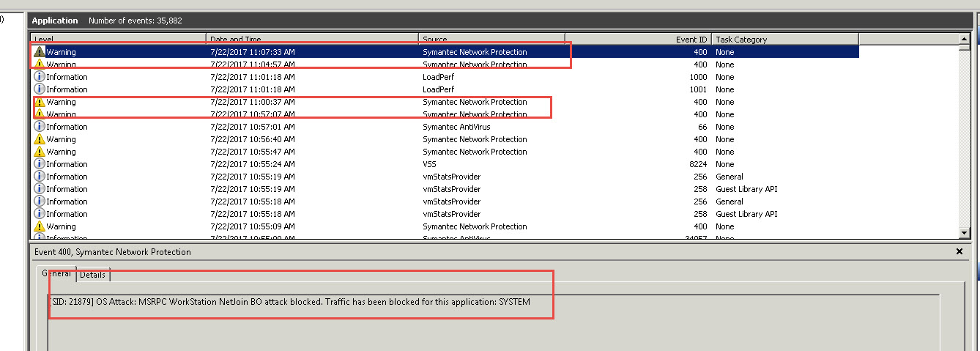
Task: Click Guest Library API of 10:55:19 AM event
Action: coord(746,189)
